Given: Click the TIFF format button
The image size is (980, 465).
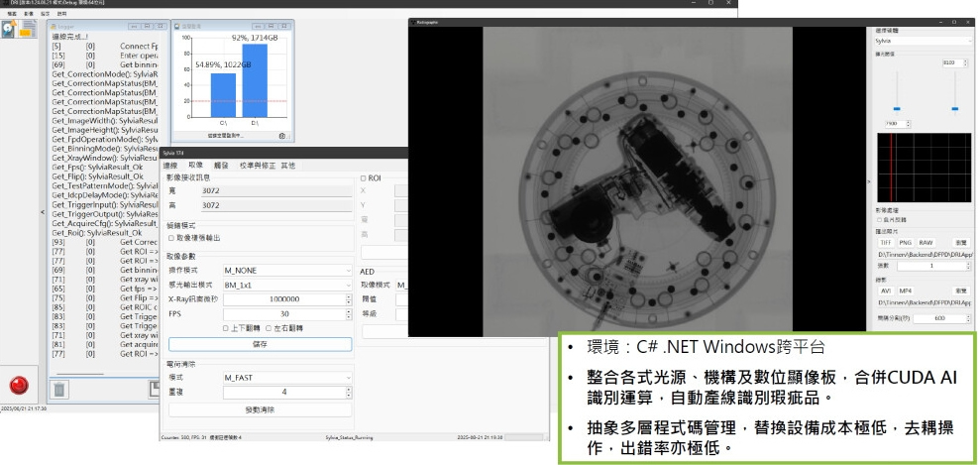Looking at the screenshot, I should 887,242.
